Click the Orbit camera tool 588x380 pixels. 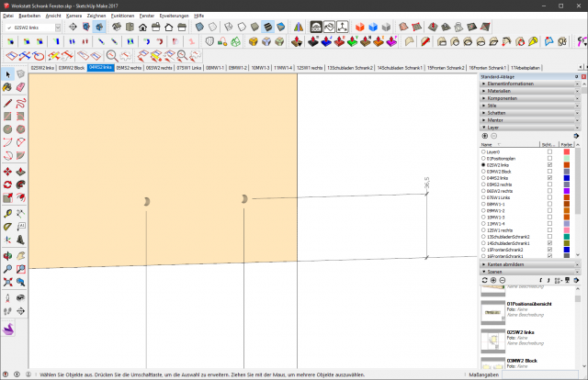click(x=7, y=255)
